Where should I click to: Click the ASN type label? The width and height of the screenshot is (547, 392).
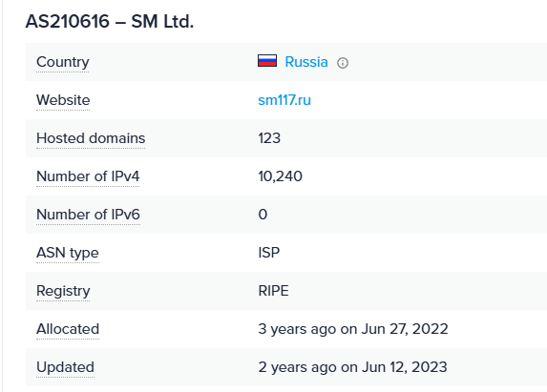click(68, 253)
